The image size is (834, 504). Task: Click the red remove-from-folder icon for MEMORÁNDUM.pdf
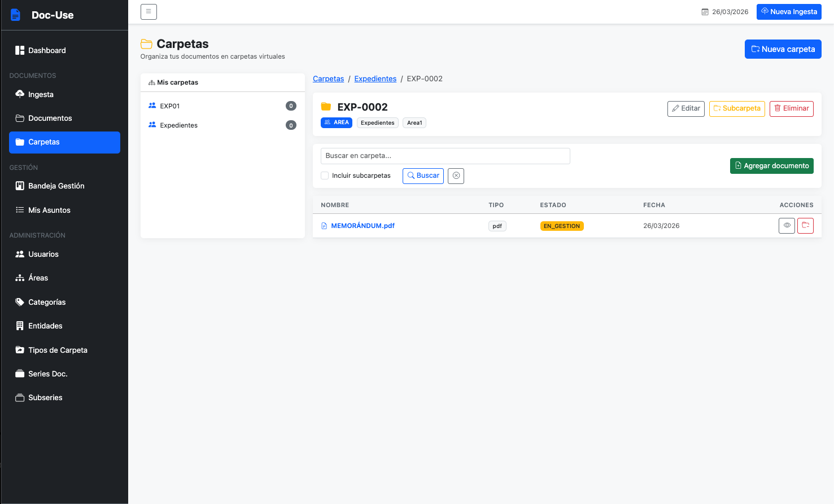click(805, 225)
